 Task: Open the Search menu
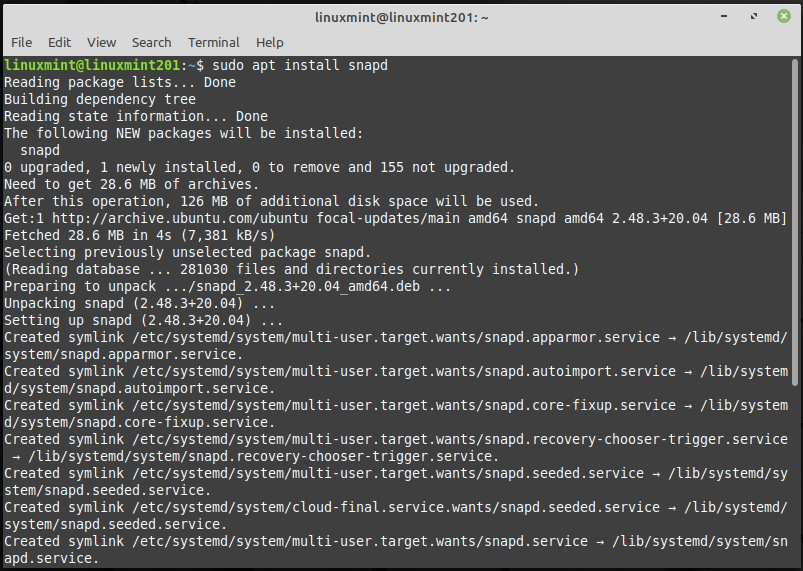(151, 42)
